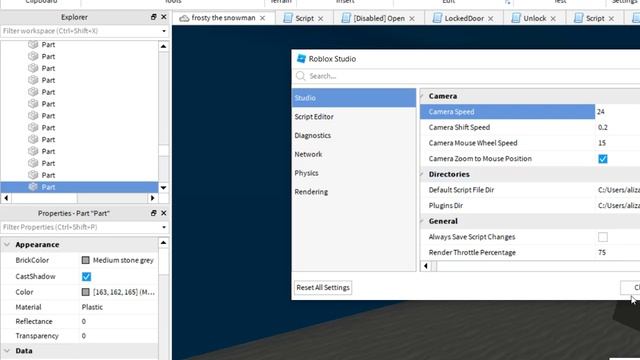Open the Network settings category
The width and height of the screenshot is (640, 360).
354,154
